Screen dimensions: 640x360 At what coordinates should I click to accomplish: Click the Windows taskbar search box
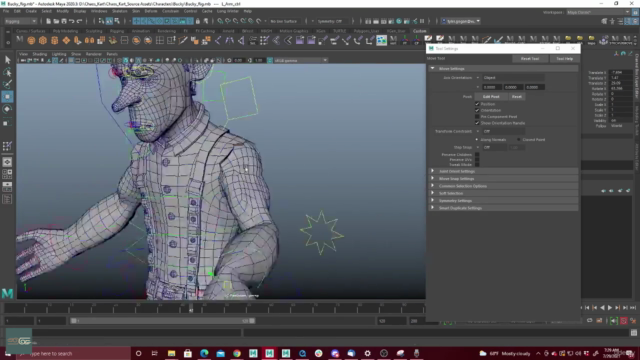coord(73,353)
